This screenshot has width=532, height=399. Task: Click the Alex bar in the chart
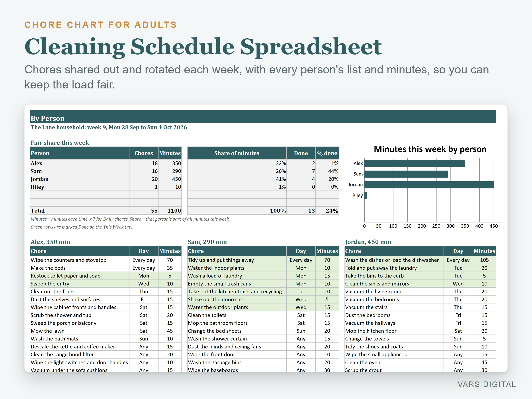[415, 164]
